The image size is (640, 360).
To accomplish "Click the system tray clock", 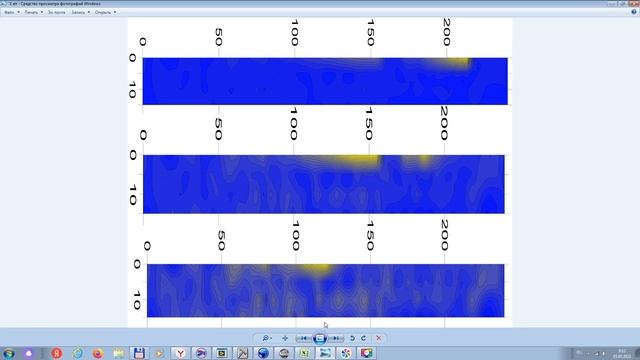I will (x=622, y=353).
